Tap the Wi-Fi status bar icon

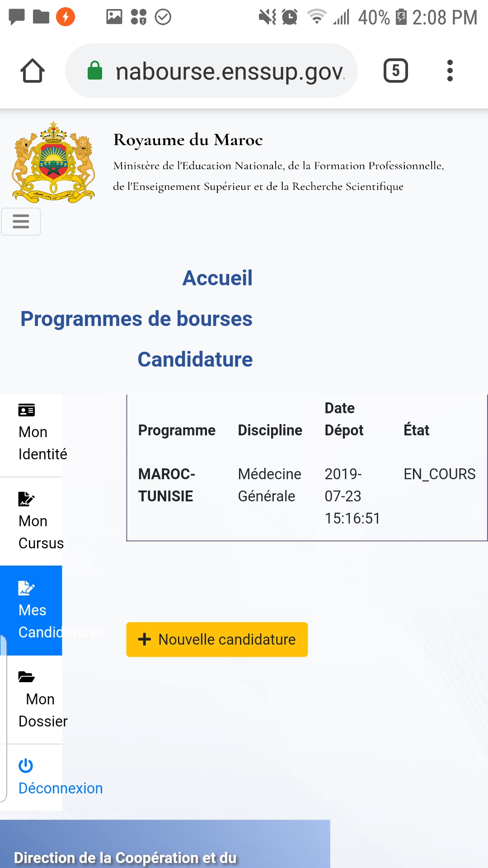pos(316,17)
